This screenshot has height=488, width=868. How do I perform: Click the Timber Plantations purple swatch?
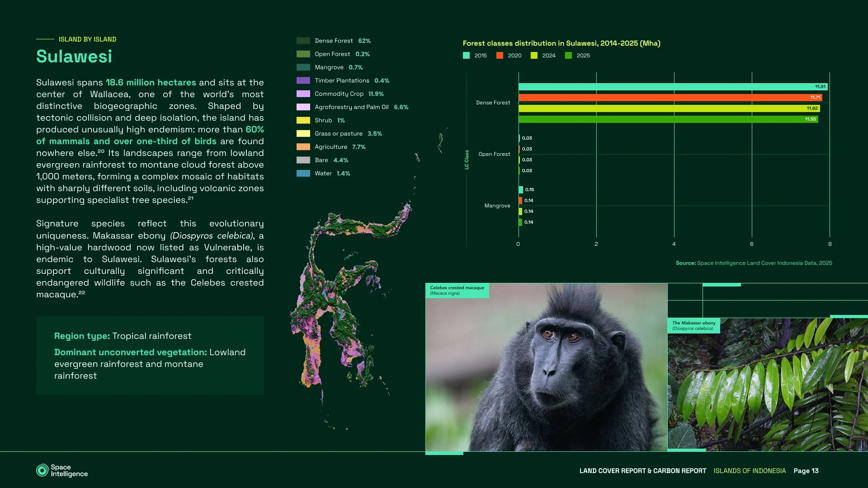click(303, 80)
